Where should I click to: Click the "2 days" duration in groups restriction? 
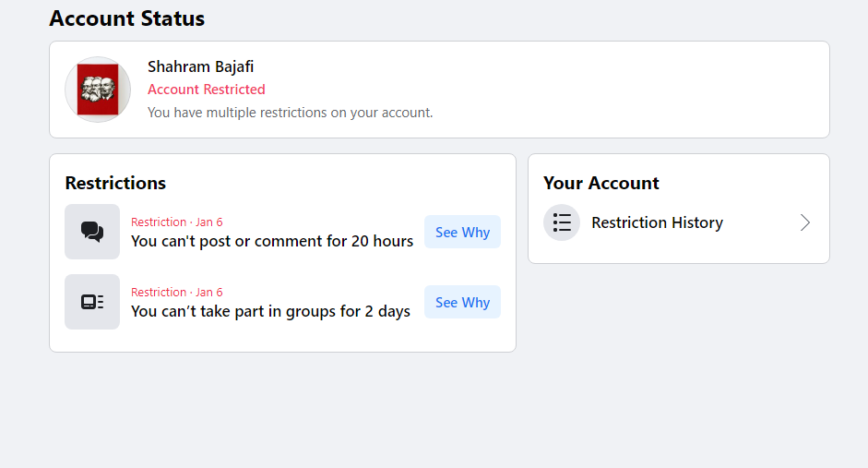387,311
